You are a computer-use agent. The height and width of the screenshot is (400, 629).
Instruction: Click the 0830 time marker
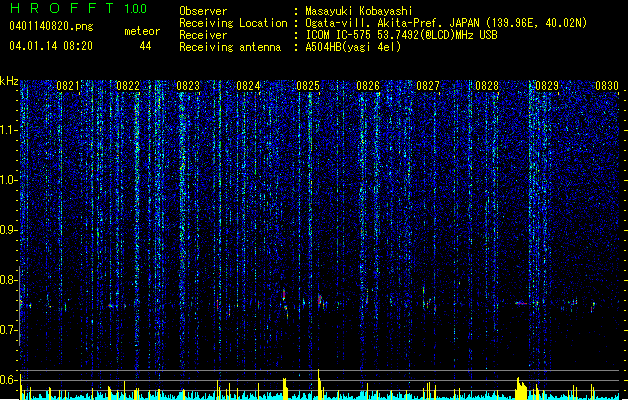[x=607, y=86]
